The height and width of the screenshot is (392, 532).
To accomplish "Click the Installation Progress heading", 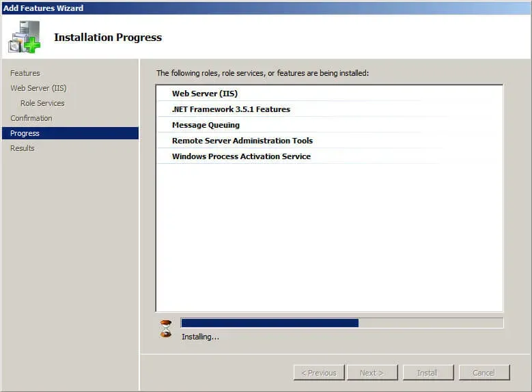I will (108, 37).
